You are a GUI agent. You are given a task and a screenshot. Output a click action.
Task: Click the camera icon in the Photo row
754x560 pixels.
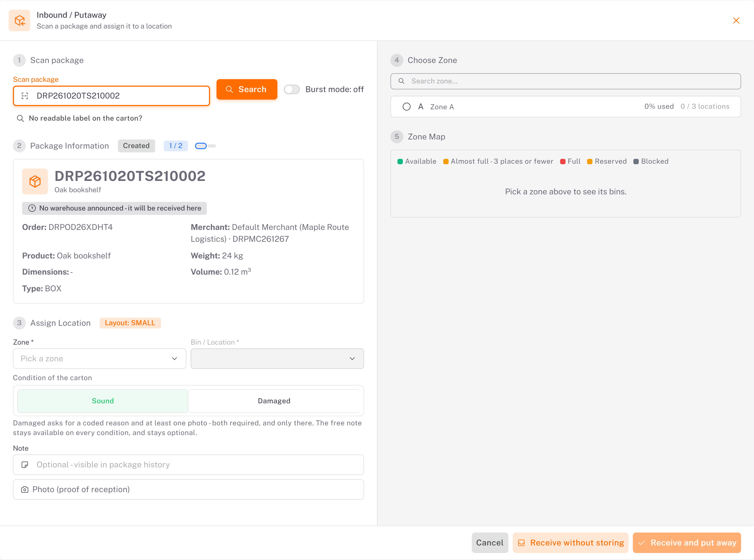(x=25, y=489)
